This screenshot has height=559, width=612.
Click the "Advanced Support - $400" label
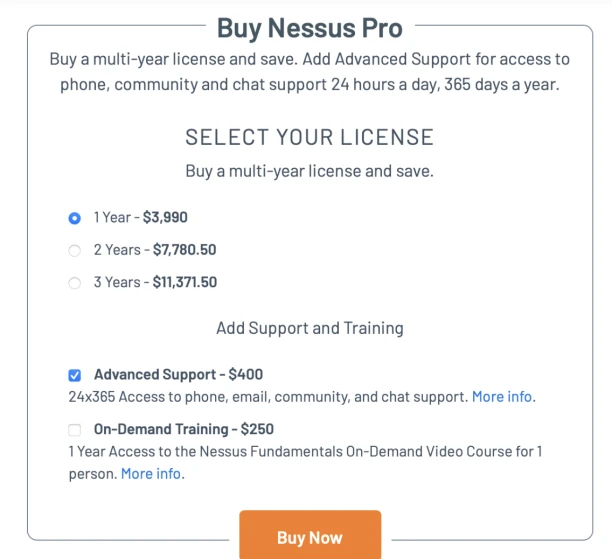178,375
